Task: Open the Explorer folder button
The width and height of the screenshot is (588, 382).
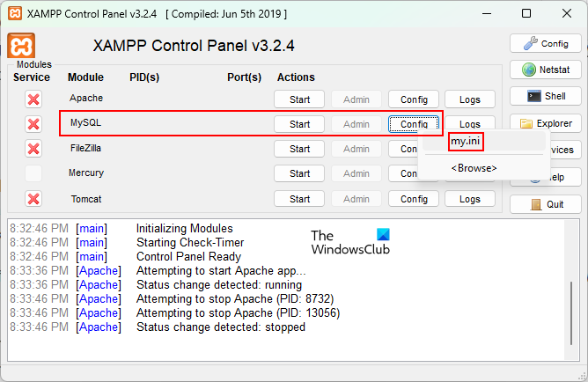Action: point(545,123)
